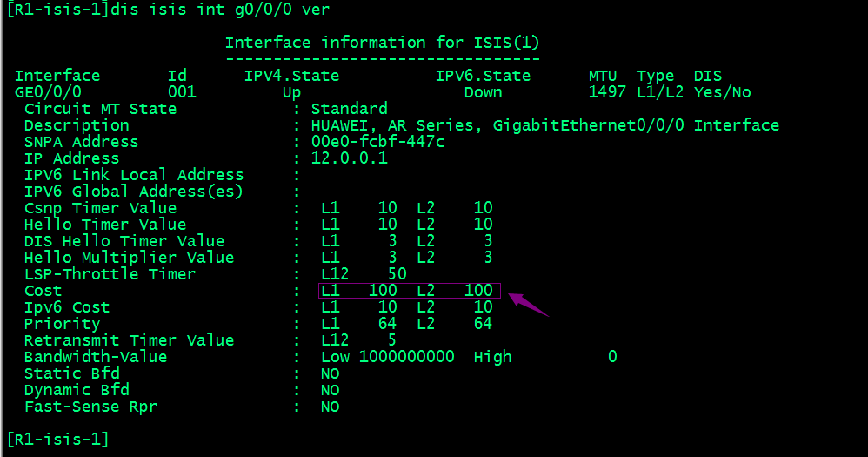Click SNPA address '00e0-fcbf-447c'
Image resolution: width=868 pixels, height=457 pixels.
[x=378, y=142]
